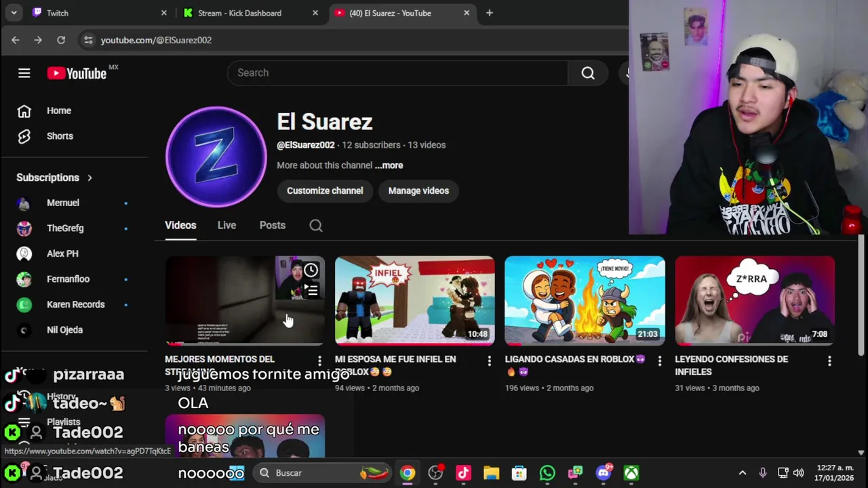The width and height of the screenshot is (868, 488).
Task: Click the YouTube search input field
Action: [x=397, y=73]
